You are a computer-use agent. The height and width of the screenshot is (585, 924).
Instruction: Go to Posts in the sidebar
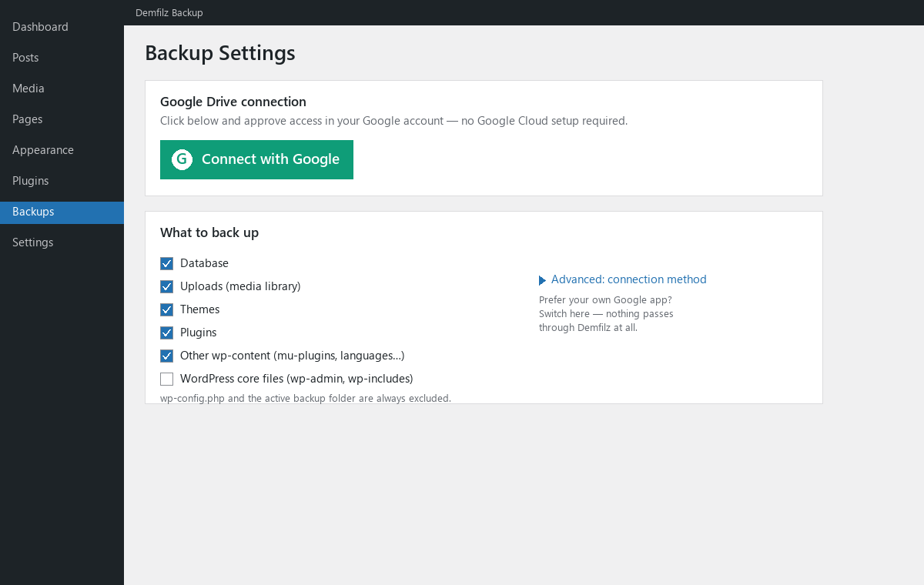[62, 58]
